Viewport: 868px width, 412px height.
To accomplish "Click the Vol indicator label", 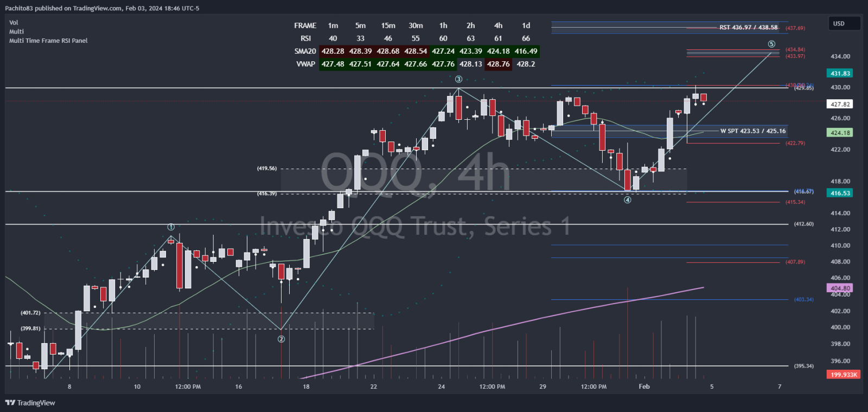I will [x=14, y=23].
